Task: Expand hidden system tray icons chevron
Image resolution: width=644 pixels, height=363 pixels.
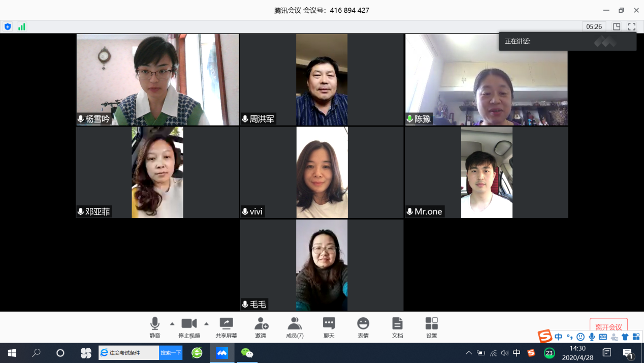Action: (x=468, y=353)
